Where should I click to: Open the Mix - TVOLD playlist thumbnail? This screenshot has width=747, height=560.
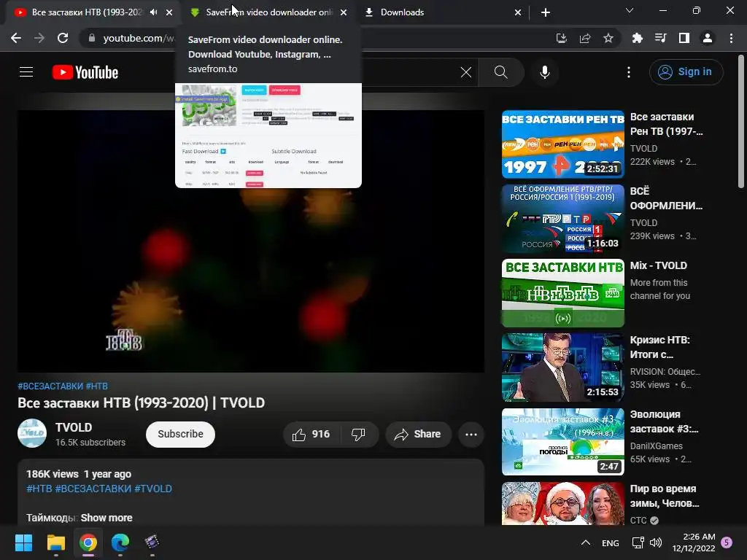[x=562, y=293]
